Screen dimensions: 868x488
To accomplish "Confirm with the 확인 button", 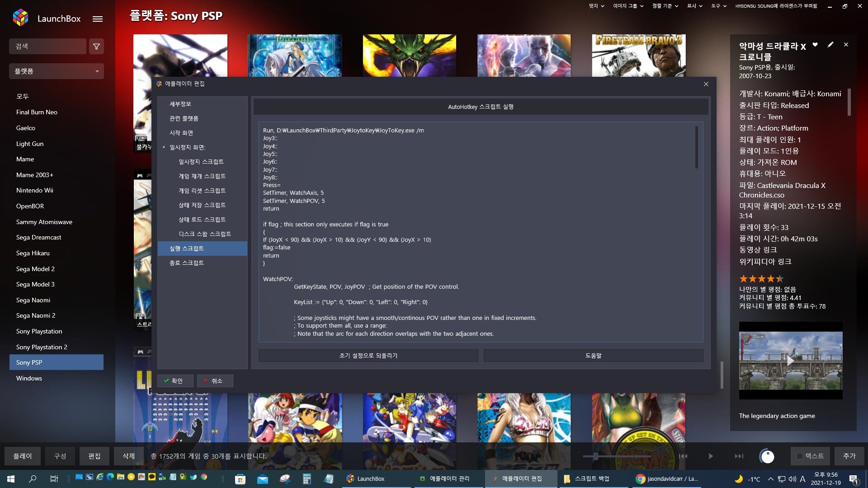I will point(175,381).
